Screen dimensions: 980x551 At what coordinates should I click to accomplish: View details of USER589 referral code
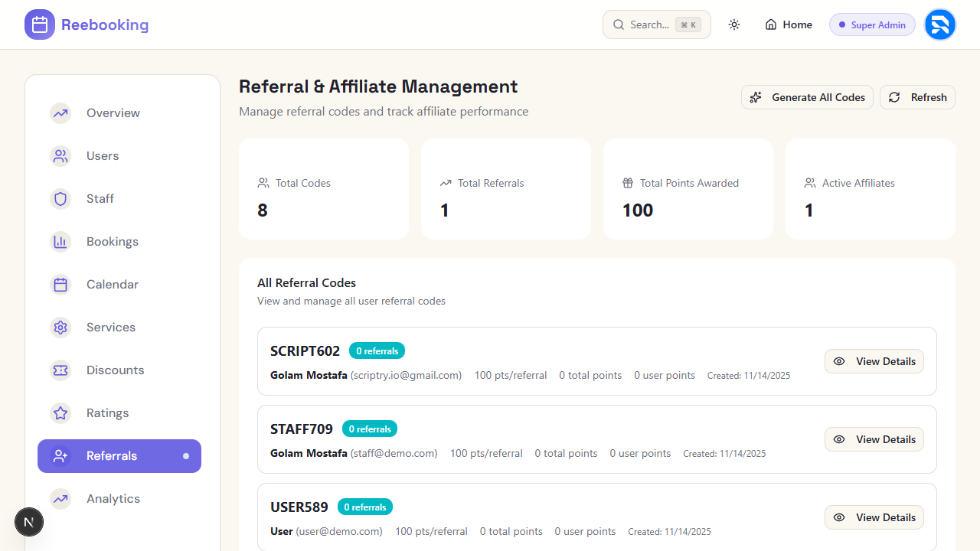coord(874,517)
